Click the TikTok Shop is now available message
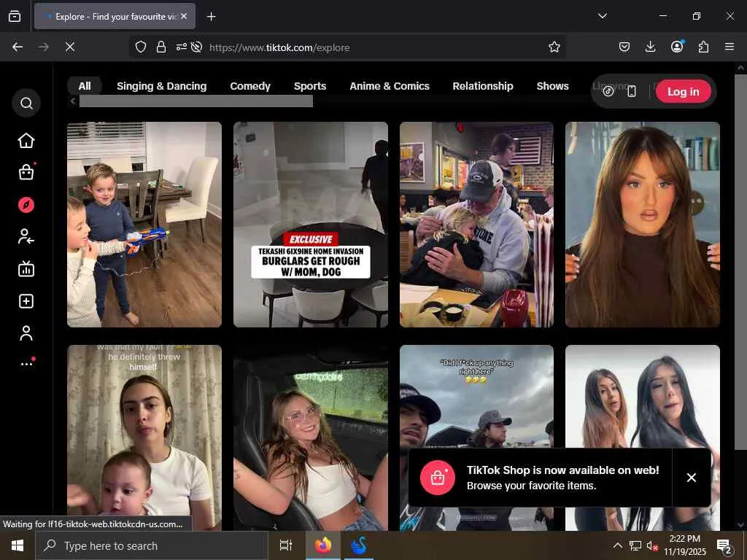 (562, 470)
